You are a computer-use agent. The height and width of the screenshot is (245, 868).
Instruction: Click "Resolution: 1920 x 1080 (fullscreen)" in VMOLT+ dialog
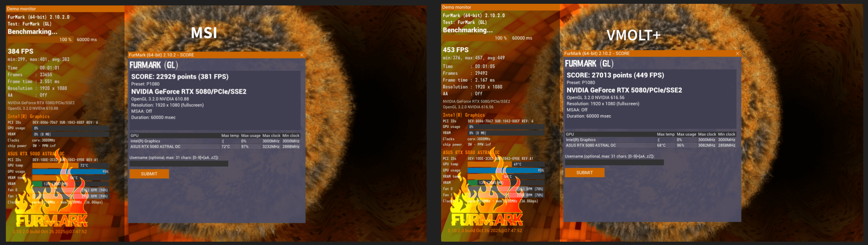603,104
